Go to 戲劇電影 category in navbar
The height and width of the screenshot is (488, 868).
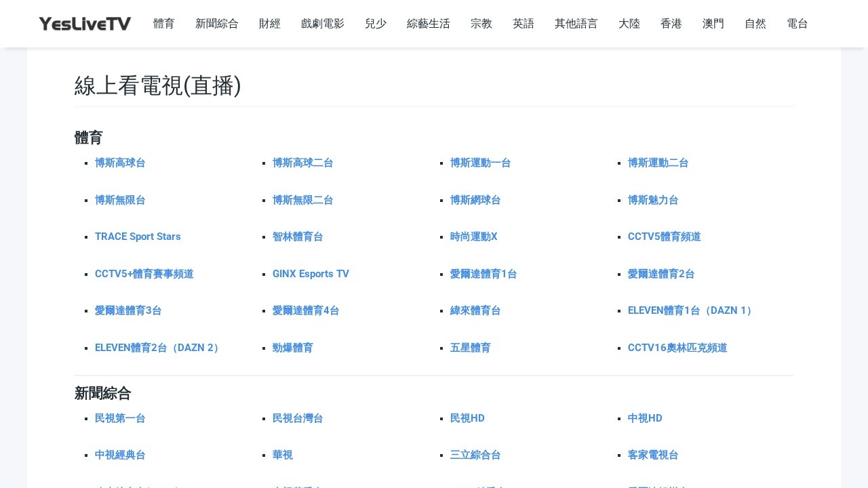click(323, 24)
